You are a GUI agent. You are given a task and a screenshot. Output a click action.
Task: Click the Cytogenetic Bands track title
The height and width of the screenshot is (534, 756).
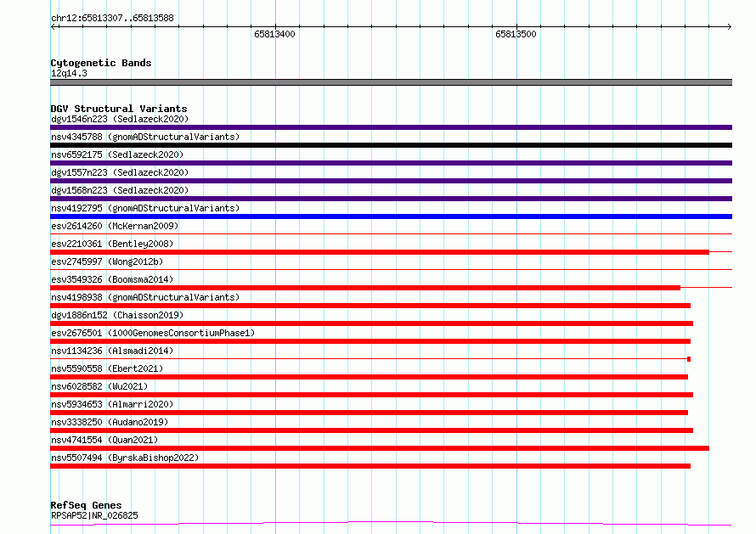101,63
